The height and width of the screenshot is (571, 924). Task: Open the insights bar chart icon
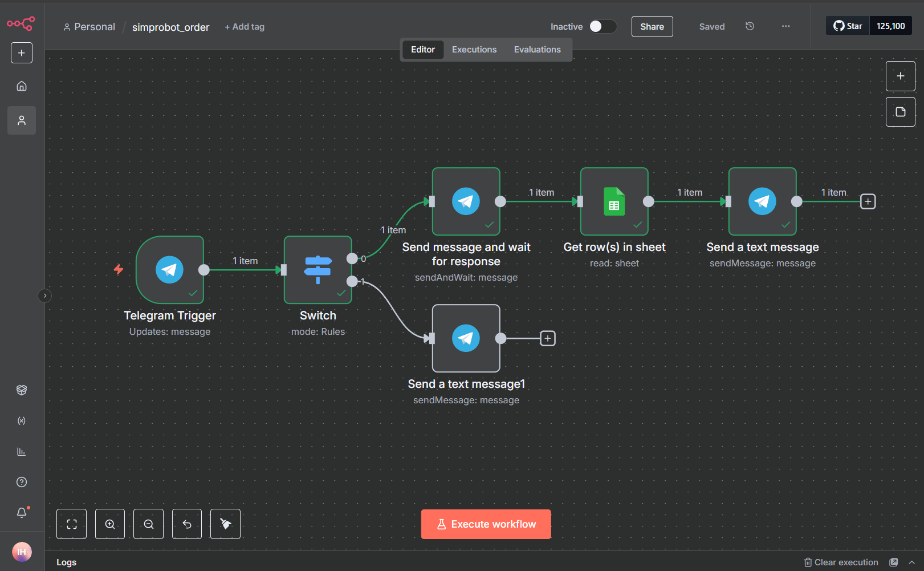pos(22,452)
